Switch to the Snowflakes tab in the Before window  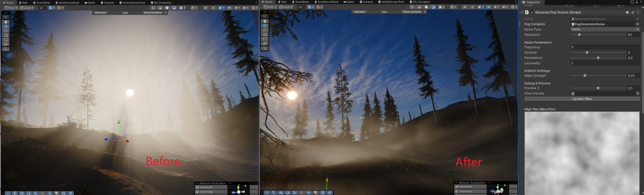[41, 2]
